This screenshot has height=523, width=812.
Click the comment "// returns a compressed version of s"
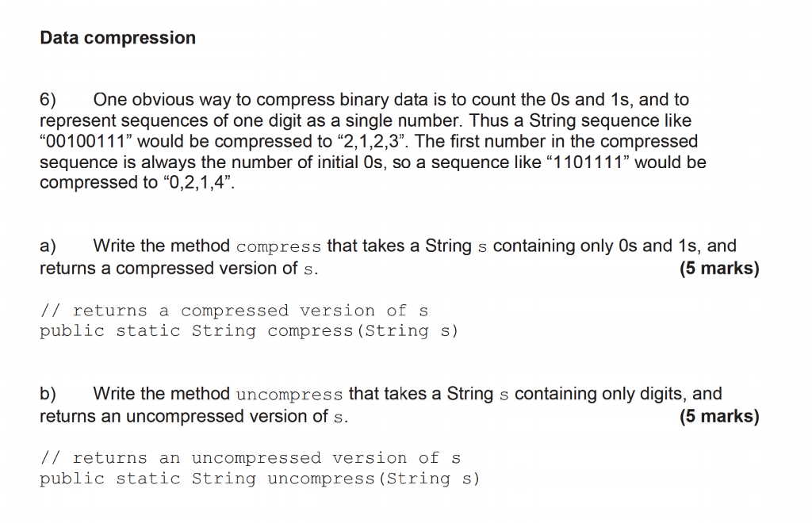(234, 311)
